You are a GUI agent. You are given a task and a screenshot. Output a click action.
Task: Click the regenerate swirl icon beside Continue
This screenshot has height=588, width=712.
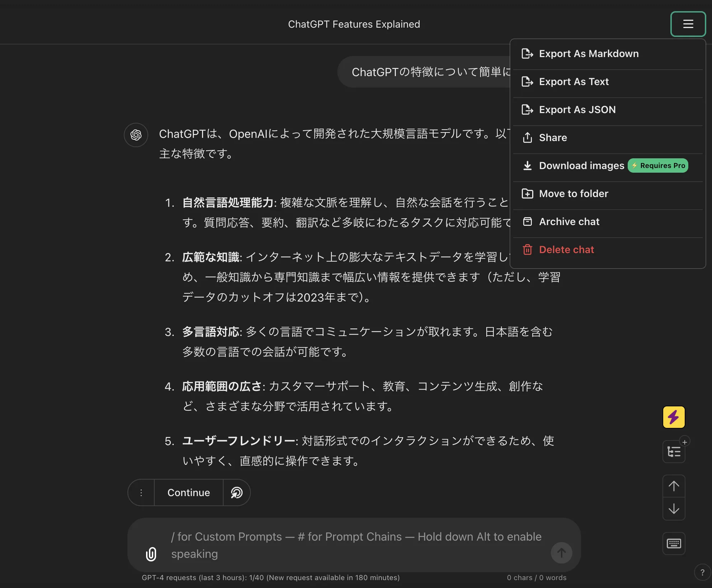pos(236,493)
